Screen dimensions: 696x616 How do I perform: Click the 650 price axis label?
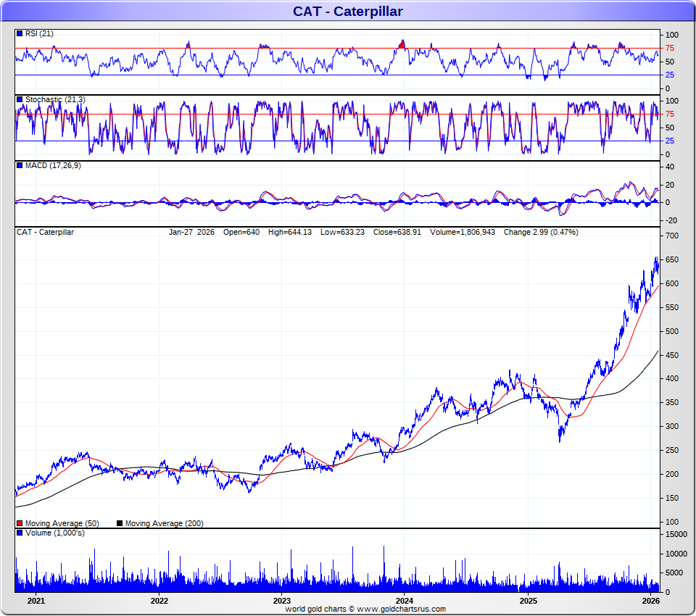coord(672,259)
